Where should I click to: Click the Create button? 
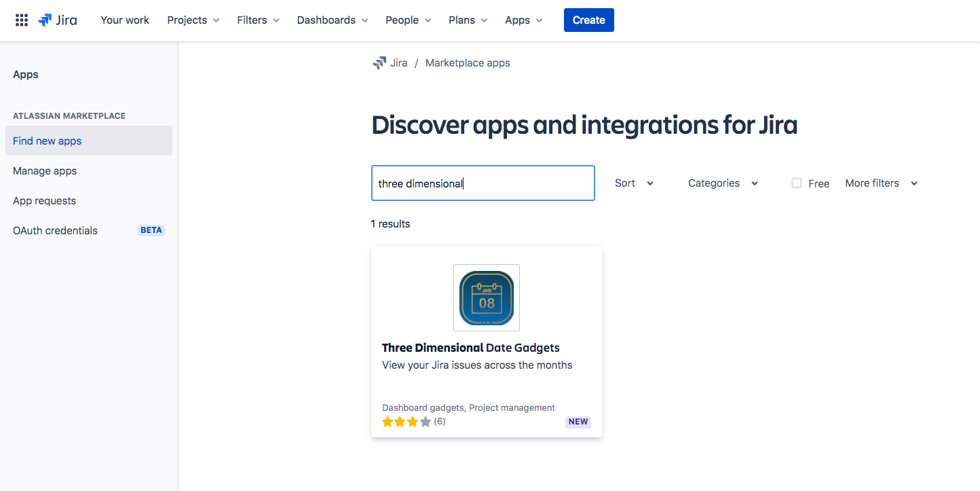coord(588,20)
